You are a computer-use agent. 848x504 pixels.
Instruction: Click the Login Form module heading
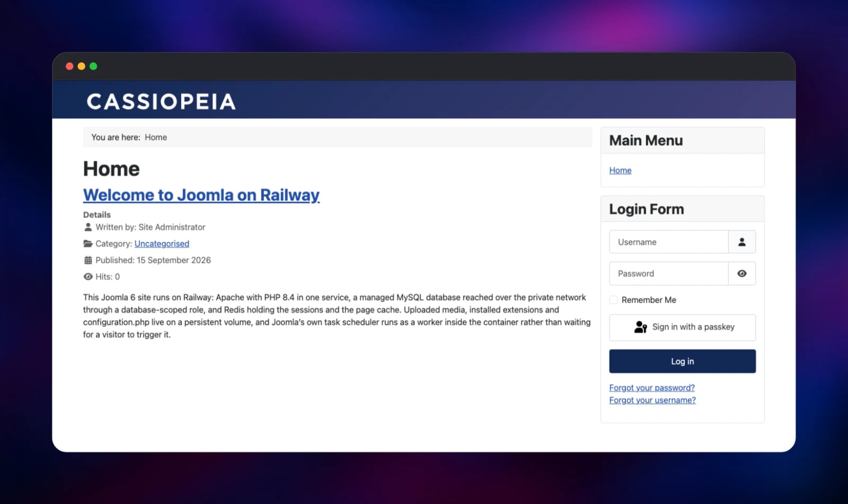pos(647,209)
